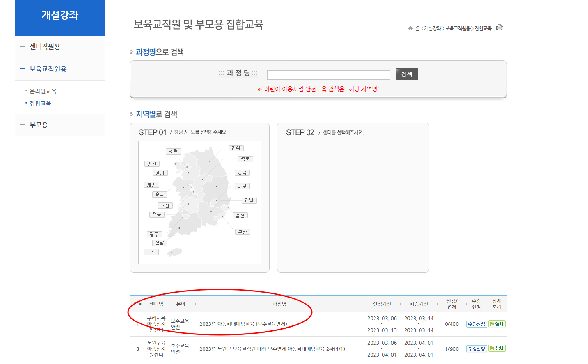Select 전남 on the region map
Screen dimensions: 588x364
pos(160,243)
